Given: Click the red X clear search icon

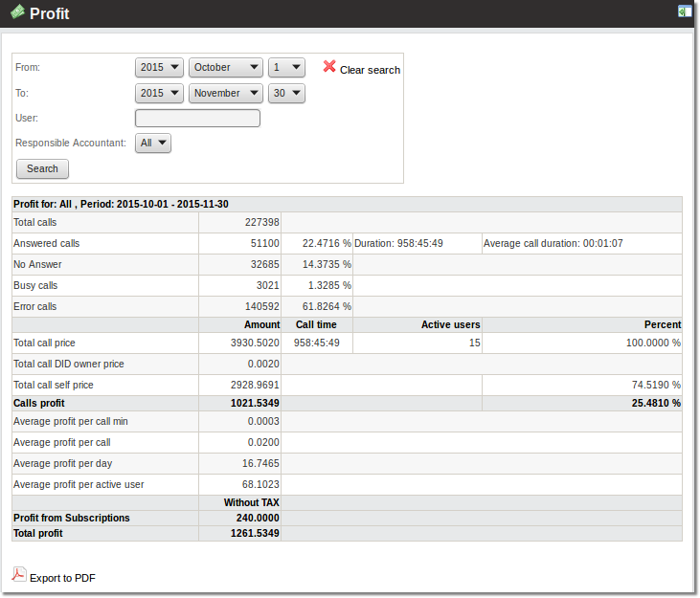Looking at the screenshot, I should pyautogui.click(x=329, y=67).
